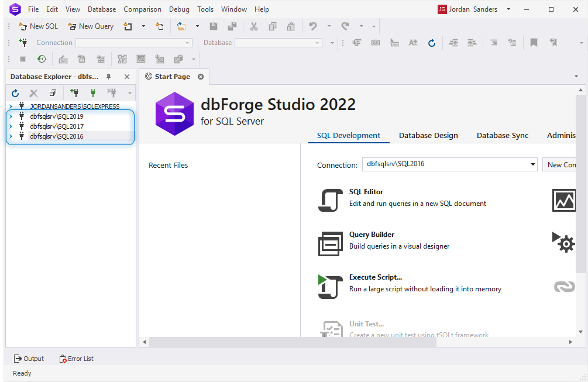
Task: Open the Database menu
Action: click(102, 9)
